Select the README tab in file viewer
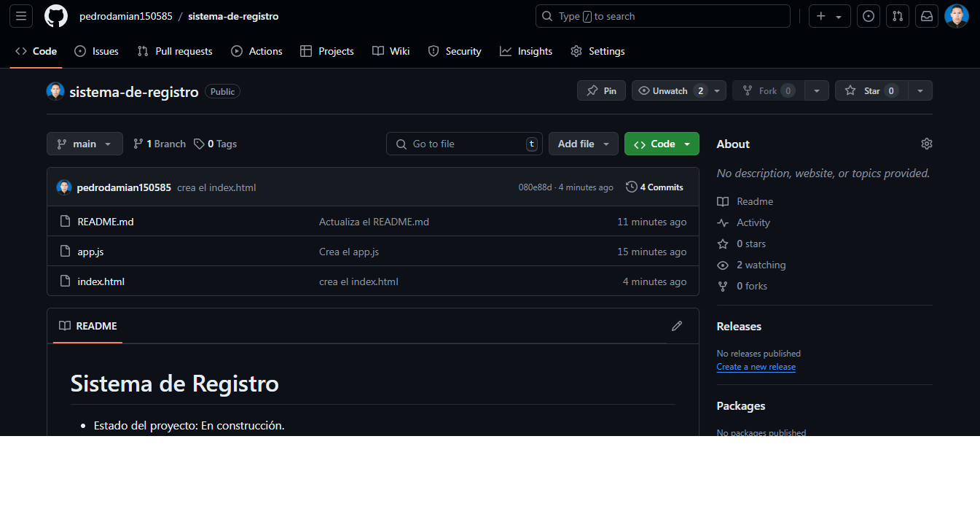Image resolution: width=980 pixels, height=525 pixels. coord(88,326)
